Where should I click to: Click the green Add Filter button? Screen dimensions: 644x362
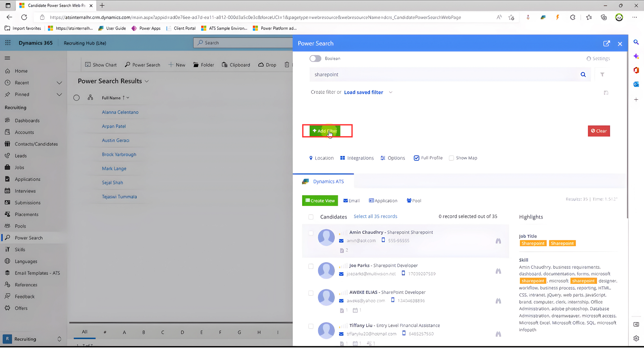click(x=325, y=131)
